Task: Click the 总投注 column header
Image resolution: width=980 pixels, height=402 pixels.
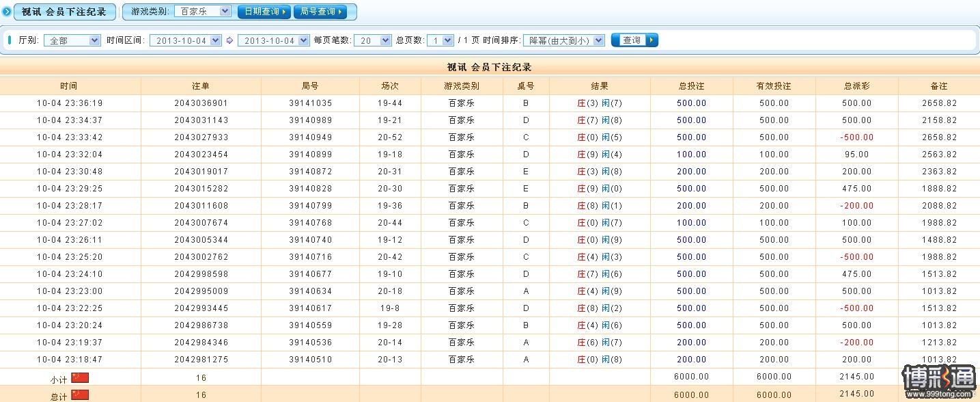Action: (x=691, y=86)
